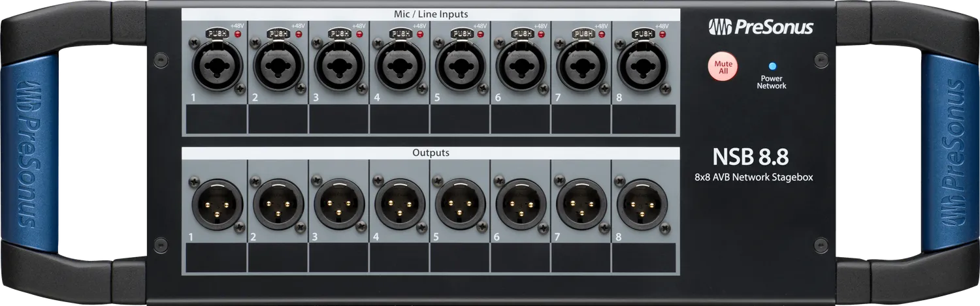The image size is (980, 306).
Task: Select XLR output connector 1
Action: click(x=218, y=204)
